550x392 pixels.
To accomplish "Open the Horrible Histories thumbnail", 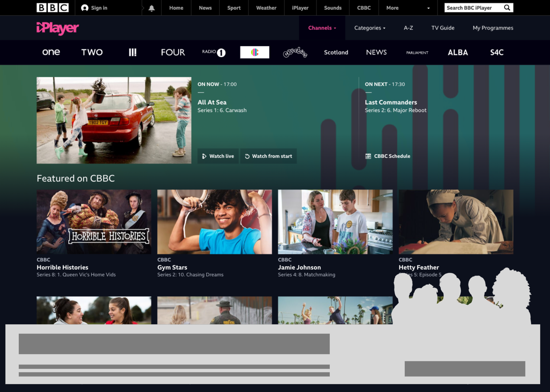I will [x=94, y=221].
